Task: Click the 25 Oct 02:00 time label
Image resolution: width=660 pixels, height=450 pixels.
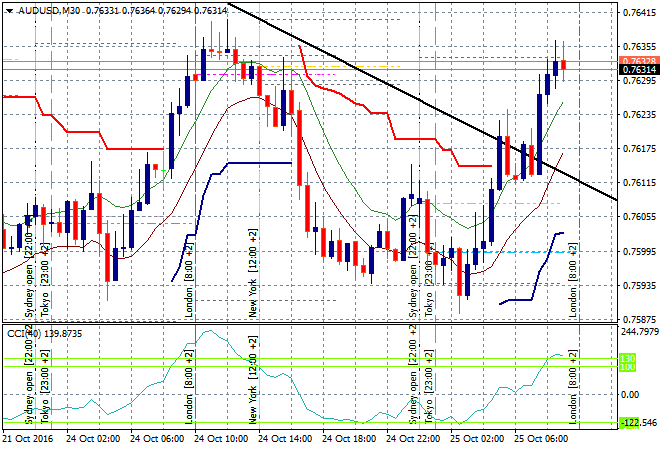Action: [477, 439]
